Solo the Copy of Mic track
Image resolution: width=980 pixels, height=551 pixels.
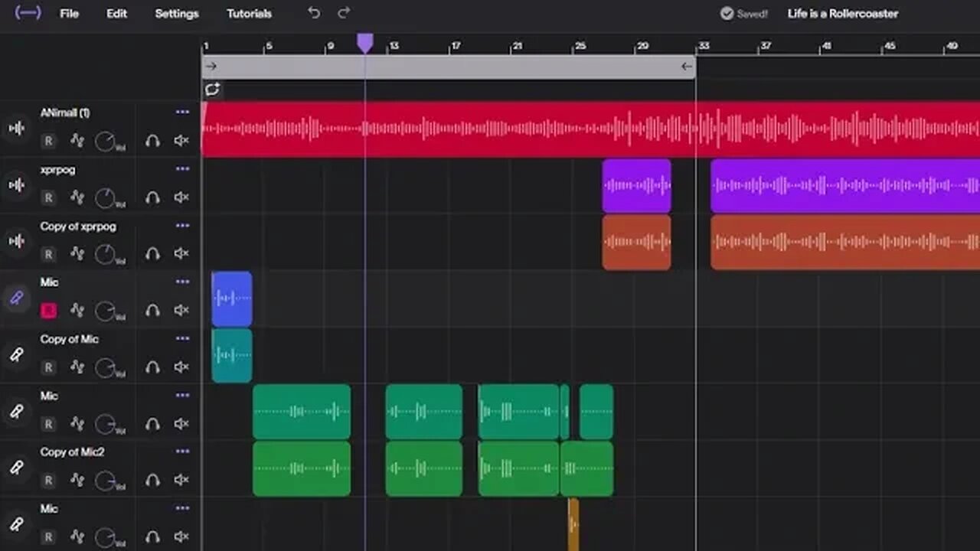pyautogui.click(x=152, y=367)
